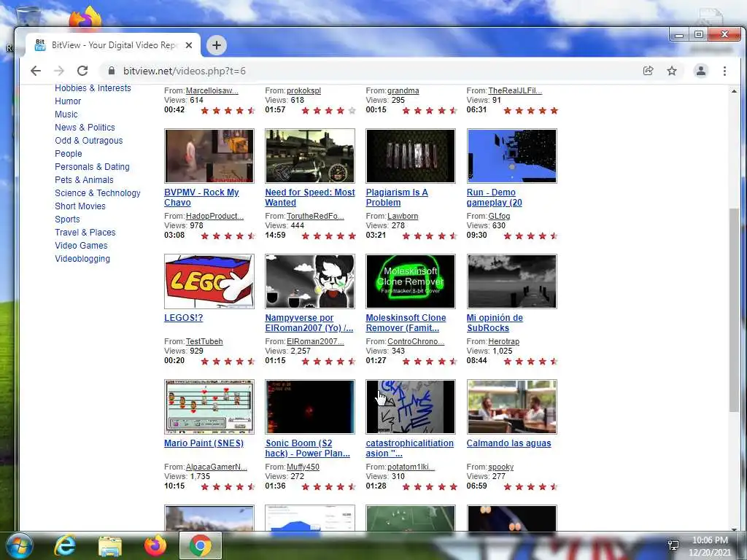Open Odd & Outragous category
This screenshot has height=560, width=747.
pyautogui.click(x=88, y=141)
